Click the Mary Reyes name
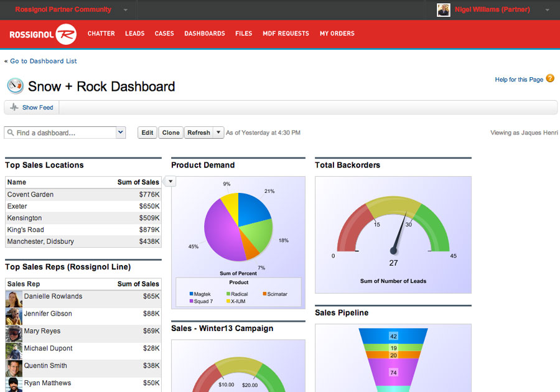560x392 pixels. coord(42,331)
